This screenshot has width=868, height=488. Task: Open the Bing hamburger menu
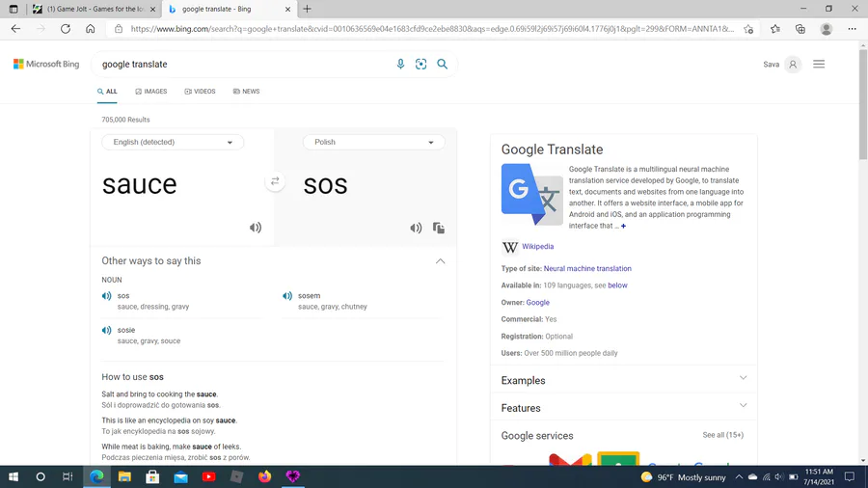[x=819, y=65]
